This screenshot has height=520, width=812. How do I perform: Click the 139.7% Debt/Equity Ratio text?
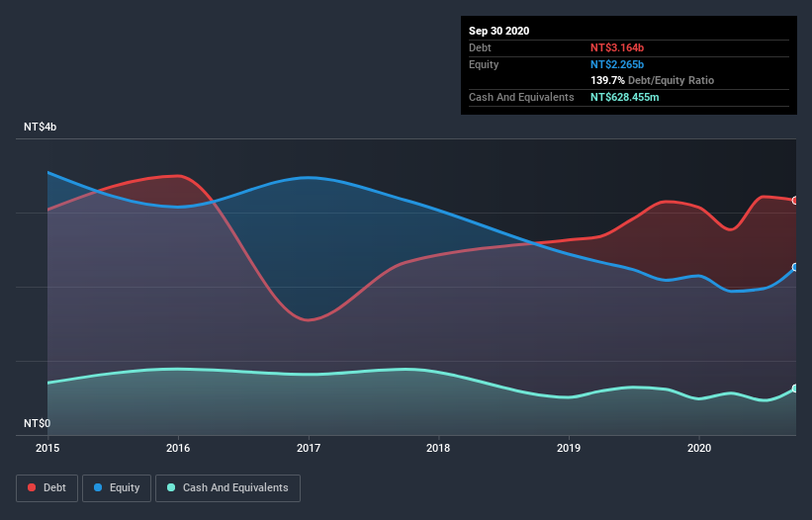(653, 81)
